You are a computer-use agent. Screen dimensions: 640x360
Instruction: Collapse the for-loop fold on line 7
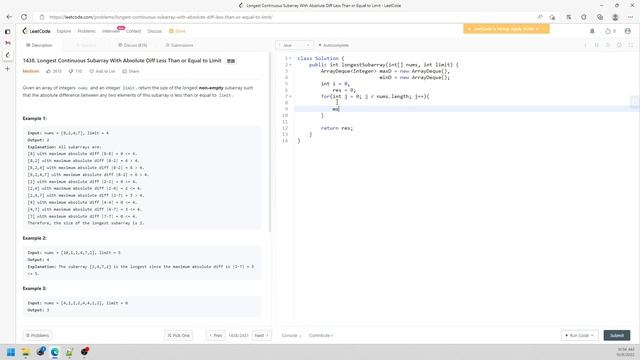(x=290, y=97)
